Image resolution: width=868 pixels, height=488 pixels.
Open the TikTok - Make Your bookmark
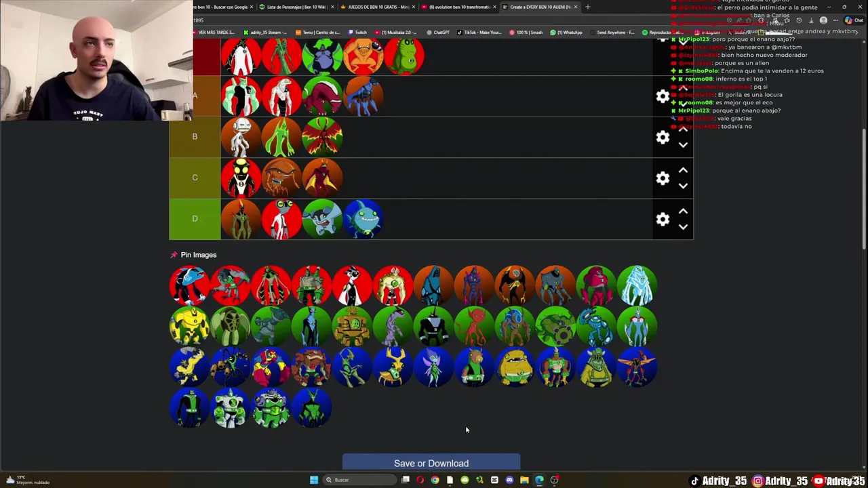[479, 32]
